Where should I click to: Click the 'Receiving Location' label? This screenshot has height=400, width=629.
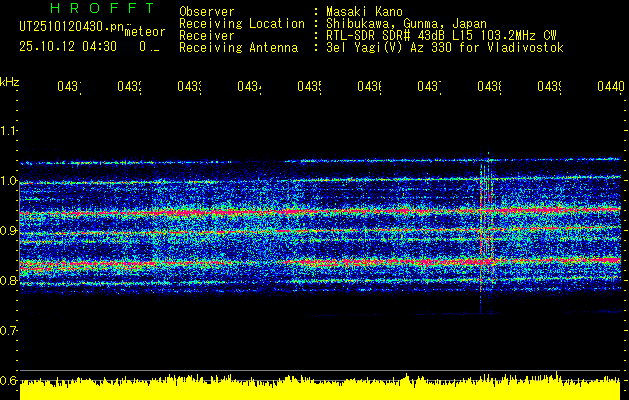(x=242, y=24)
